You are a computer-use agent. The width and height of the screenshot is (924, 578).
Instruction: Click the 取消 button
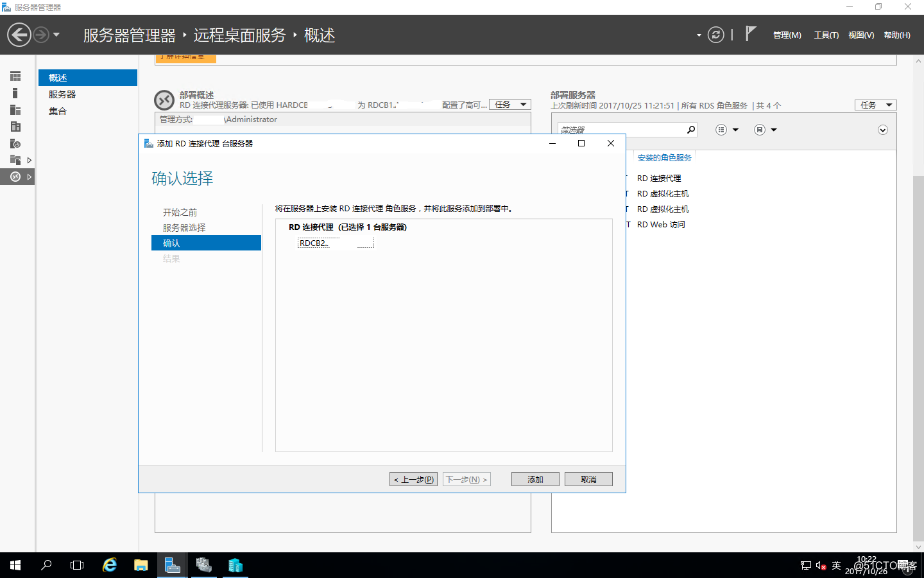tap(588, 479)
